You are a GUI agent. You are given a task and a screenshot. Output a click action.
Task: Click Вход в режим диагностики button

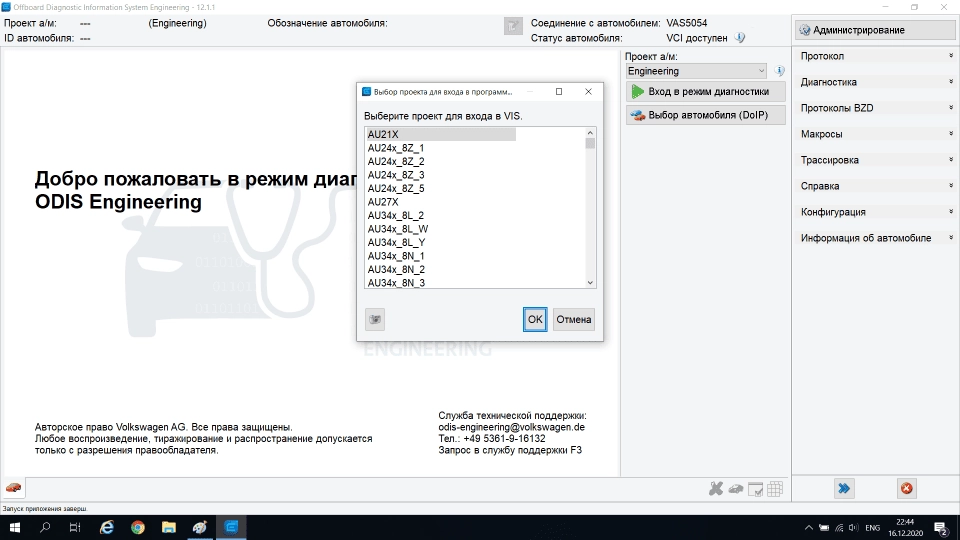click(705, 92)
